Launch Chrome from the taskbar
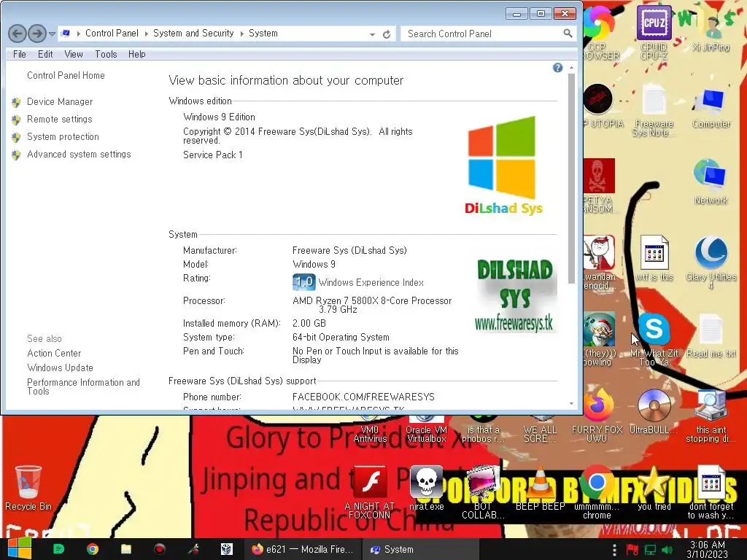Image resolution: width=747 pixels, height=560 pixels. pyautogui.click(x=93, y=549)
